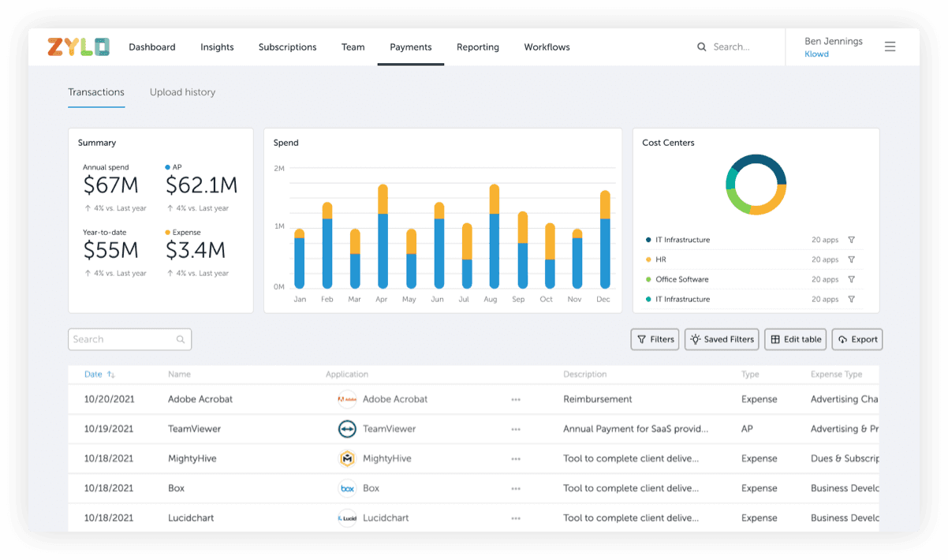Open Ben Jennings user profile
The height and width of the screenshot is (560, 948).
coord(834,41)
